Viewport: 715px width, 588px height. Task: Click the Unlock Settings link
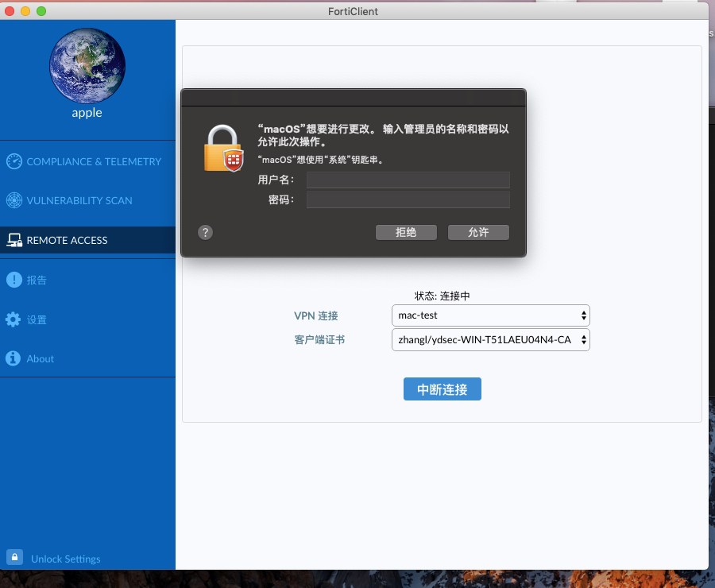click(x=66, y=559)
